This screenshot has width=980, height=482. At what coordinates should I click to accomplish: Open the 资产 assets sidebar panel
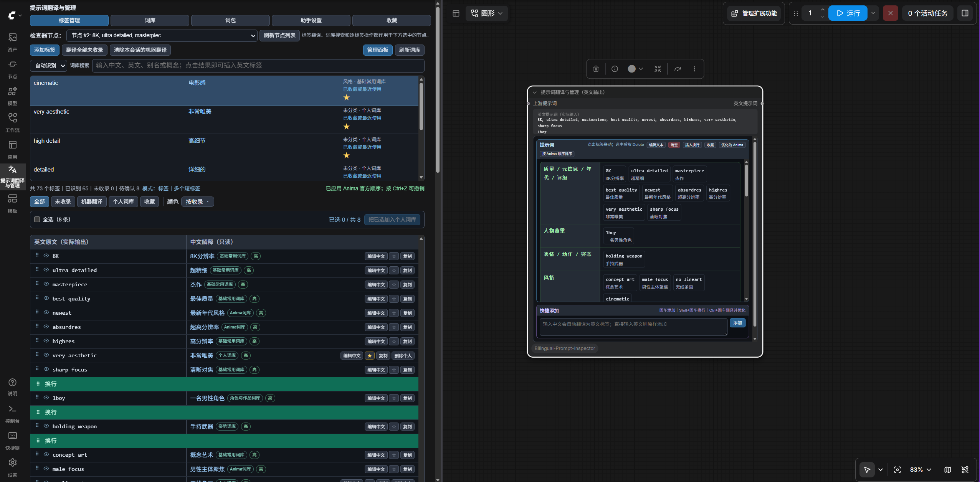pos(12,42)
